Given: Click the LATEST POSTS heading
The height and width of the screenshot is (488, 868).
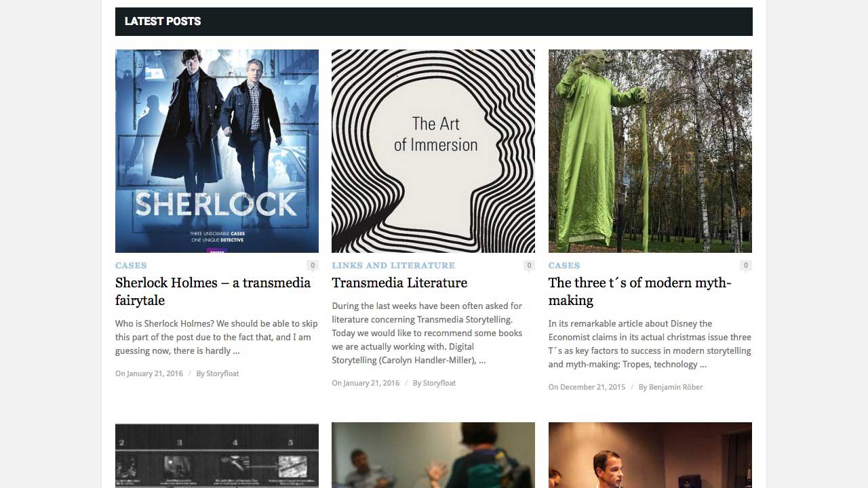Looking at the screenshot, I should pos(163,21).
